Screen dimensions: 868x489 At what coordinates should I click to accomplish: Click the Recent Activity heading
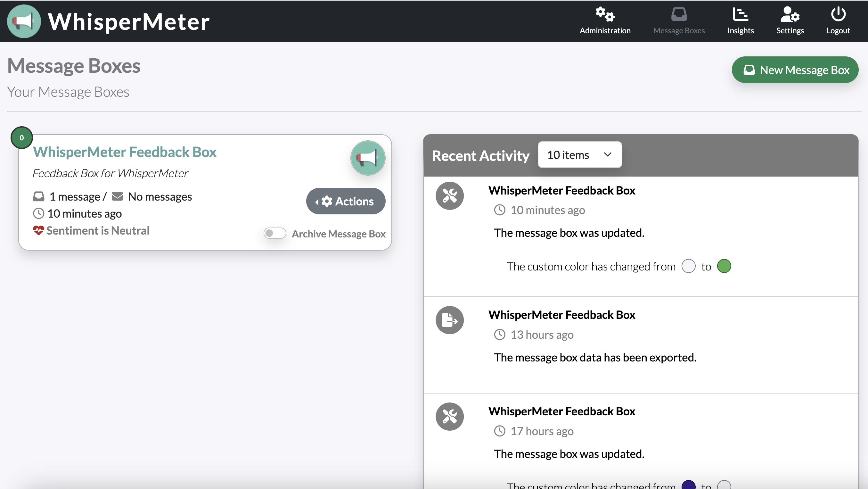point(481,155)
